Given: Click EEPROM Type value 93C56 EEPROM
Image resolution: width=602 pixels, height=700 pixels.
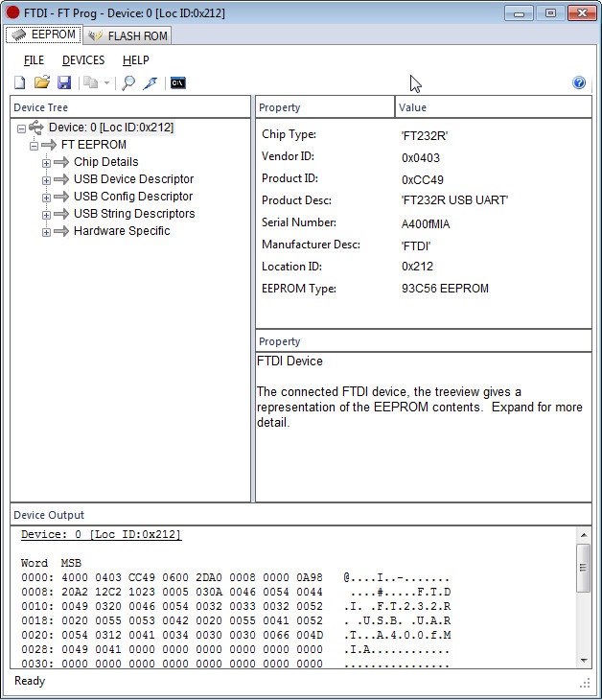Looking at the screenshot, I should (445, 289).
